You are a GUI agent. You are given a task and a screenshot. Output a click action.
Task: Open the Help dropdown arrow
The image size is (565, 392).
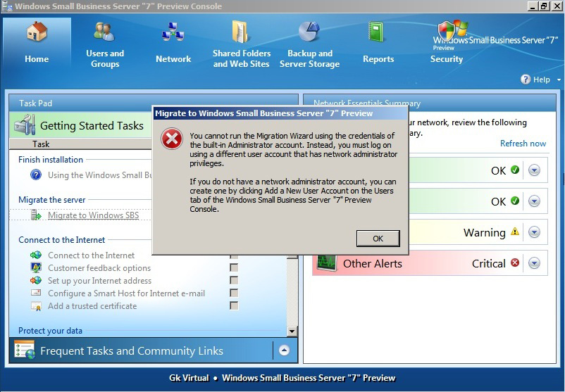559,80
